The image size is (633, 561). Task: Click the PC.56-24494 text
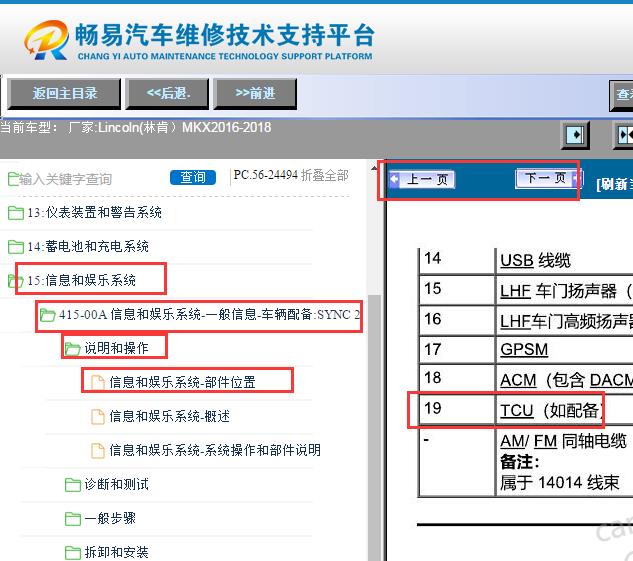click(265, 175)
